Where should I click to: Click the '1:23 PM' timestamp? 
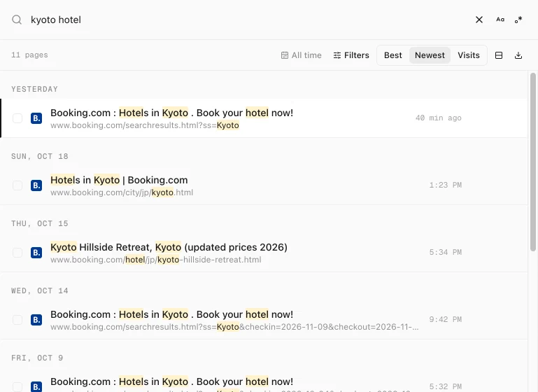(x=446, y=185)
